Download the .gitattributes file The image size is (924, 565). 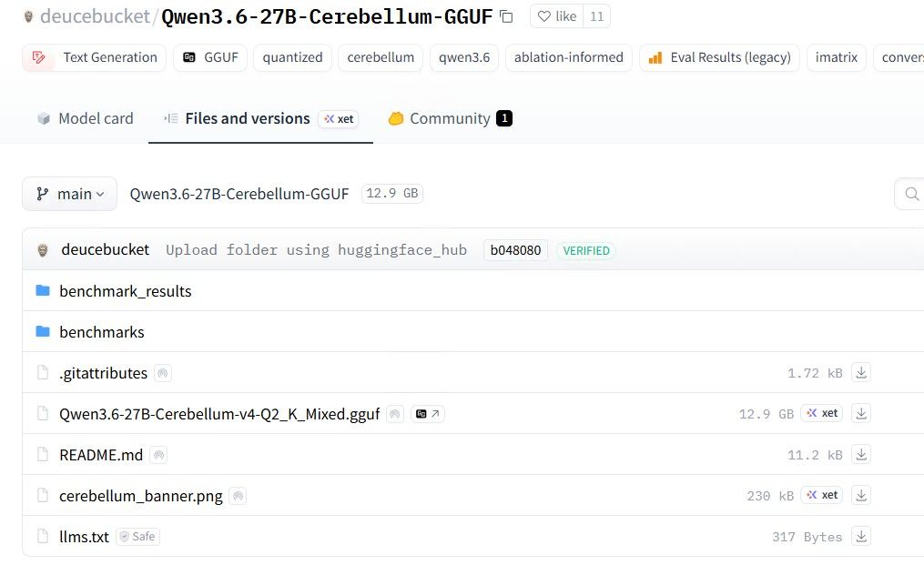coord(861,373)
